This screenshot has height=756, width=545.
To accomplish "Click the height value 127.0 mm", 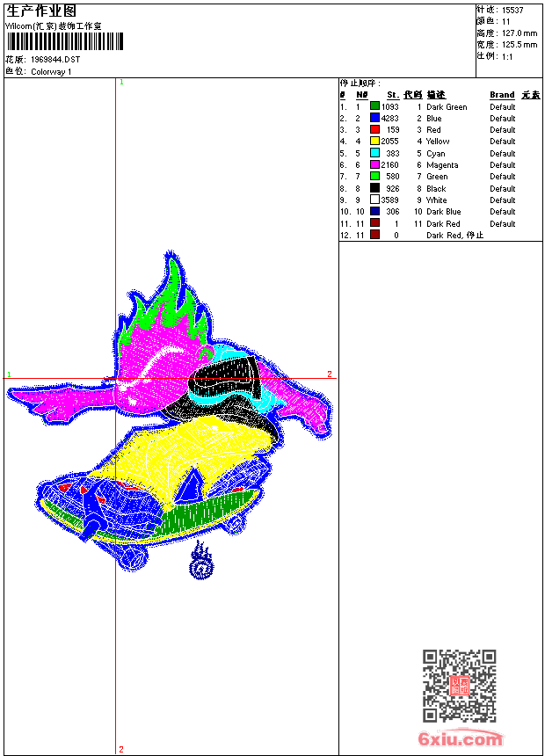I will (x=520, y=33).
